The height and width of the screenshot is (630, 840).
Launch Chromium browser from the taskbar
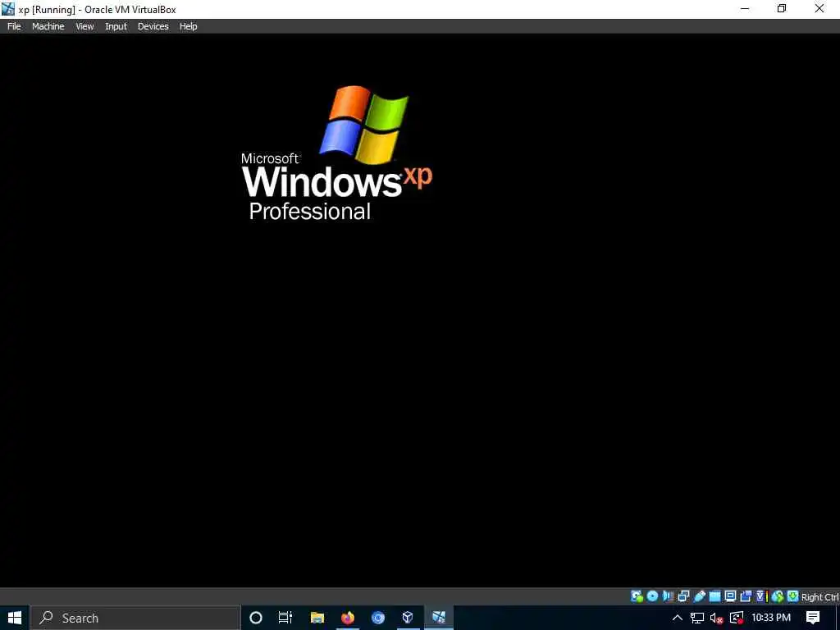378,618
